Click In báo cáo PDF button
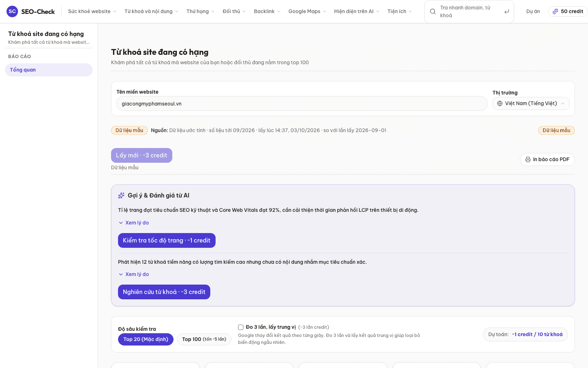The height and width of the screenshot is (368, 588). [x=547, y=159]
